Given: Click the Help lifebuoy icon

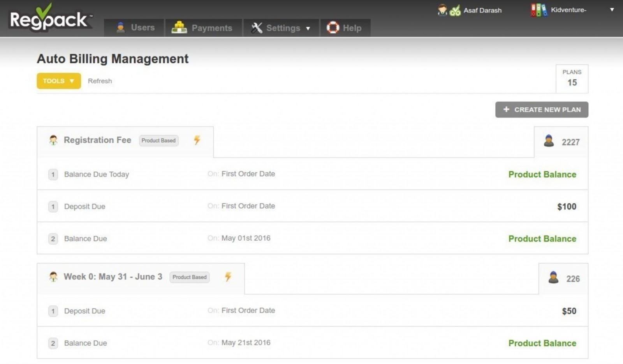Looking at the screenshot, I should click(x=333, y=28).
